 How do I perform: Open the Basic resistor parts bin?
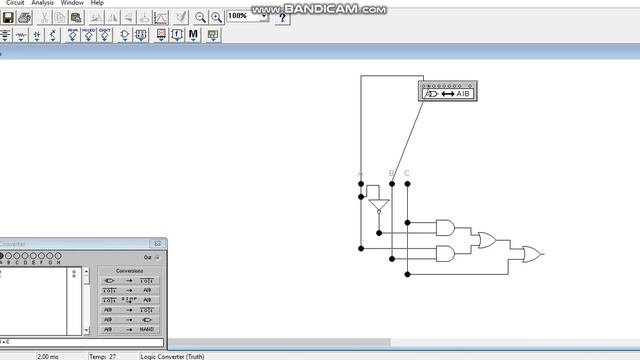coord(21,36)
